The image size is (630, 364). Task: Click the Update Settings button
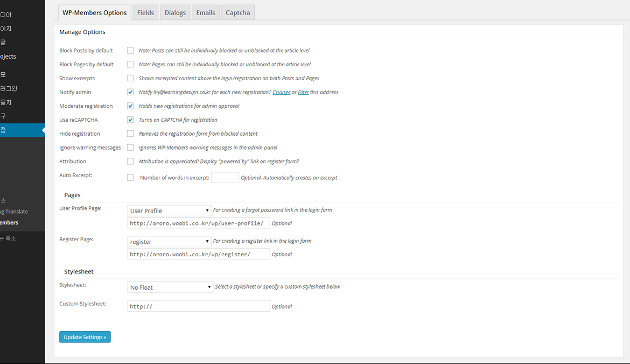click(x=85, y=337)
